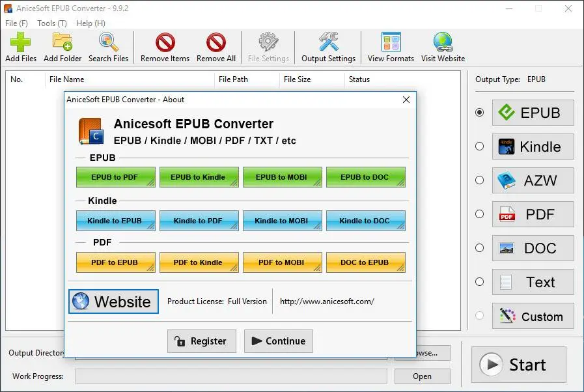Open the Help (H) menu
584x392 pixels.
90,23
